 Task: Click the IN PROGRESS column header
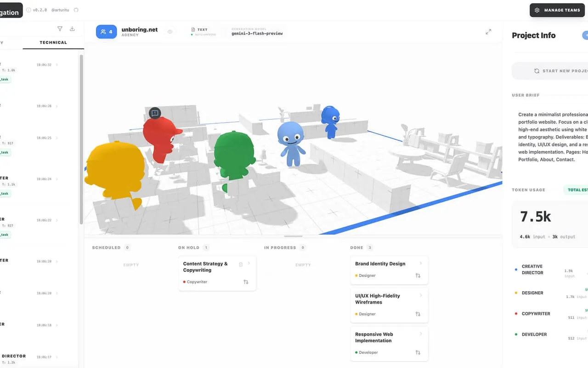coord(280,247)
